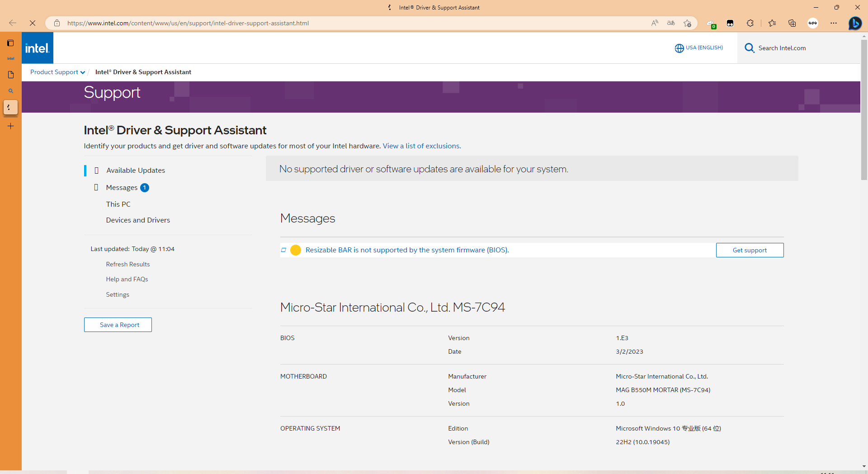Click the Save a Report button
This screenshot has width=868, height=474.
click(118, 325)
